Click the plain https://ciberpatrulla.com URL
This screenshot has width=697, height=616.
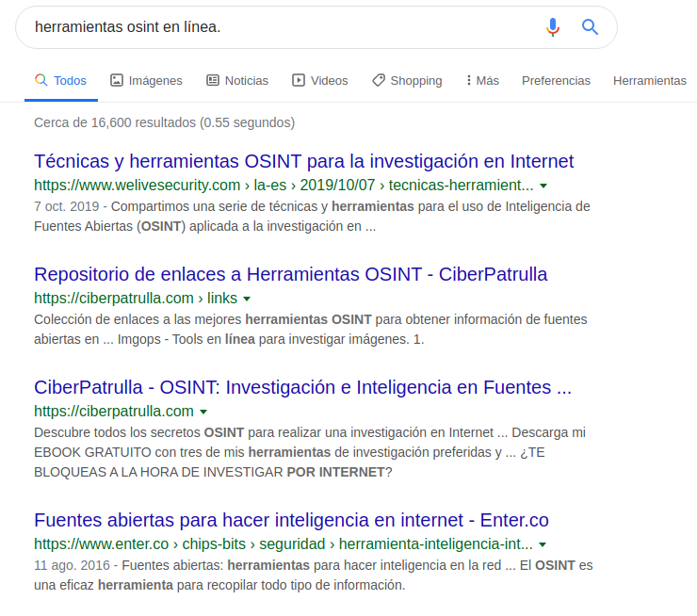pos(114,412)
